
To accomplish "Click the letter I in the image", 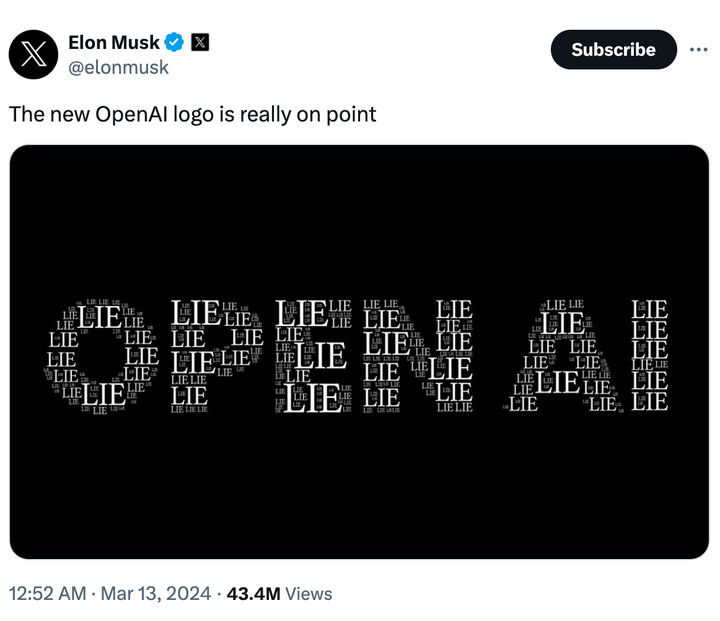I will (x=651, y=356).
